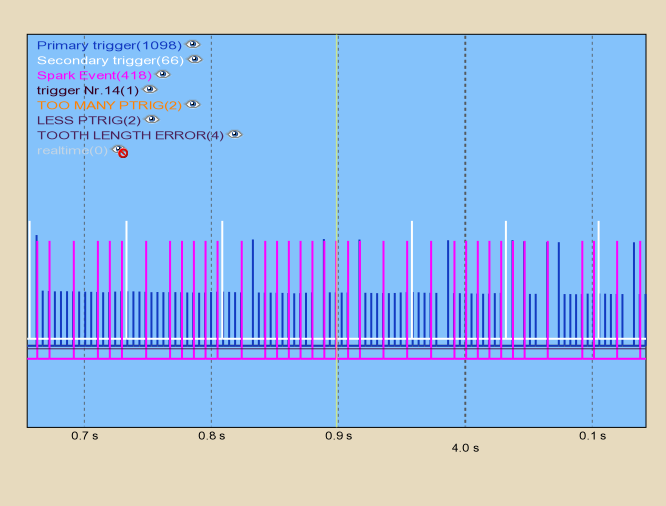This screenshot has height=506, width=666.
Task: Click the 0.8 s time axis label
Action: [x=211, y=436]
